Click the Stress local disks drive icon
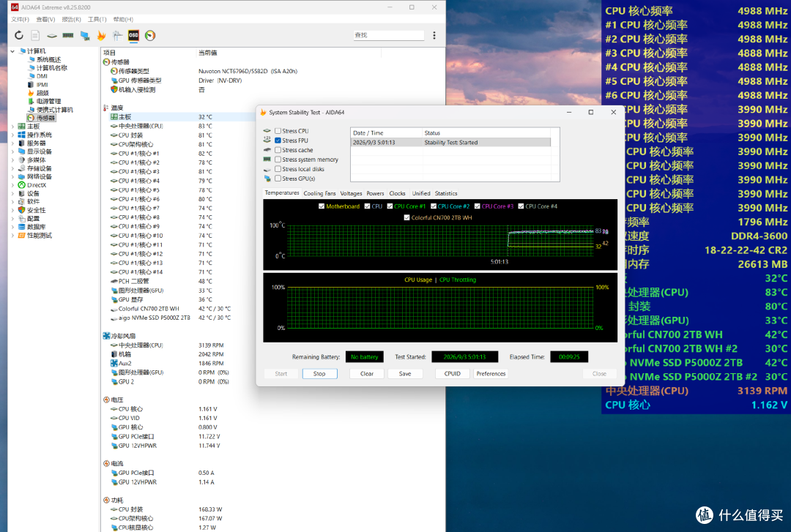The image size is (791, 532). [267, 169]
